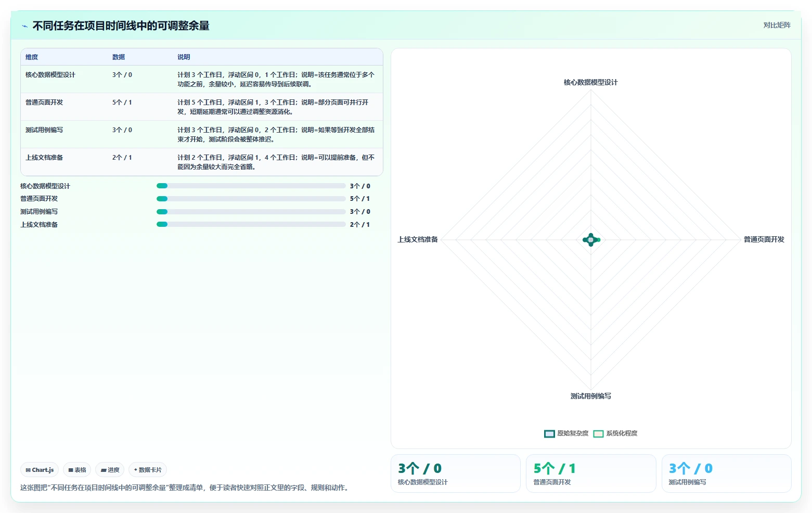
Task: Click the 上线文档准备 radar axis label
Action: pyautogui.click(x=418, y=239)
